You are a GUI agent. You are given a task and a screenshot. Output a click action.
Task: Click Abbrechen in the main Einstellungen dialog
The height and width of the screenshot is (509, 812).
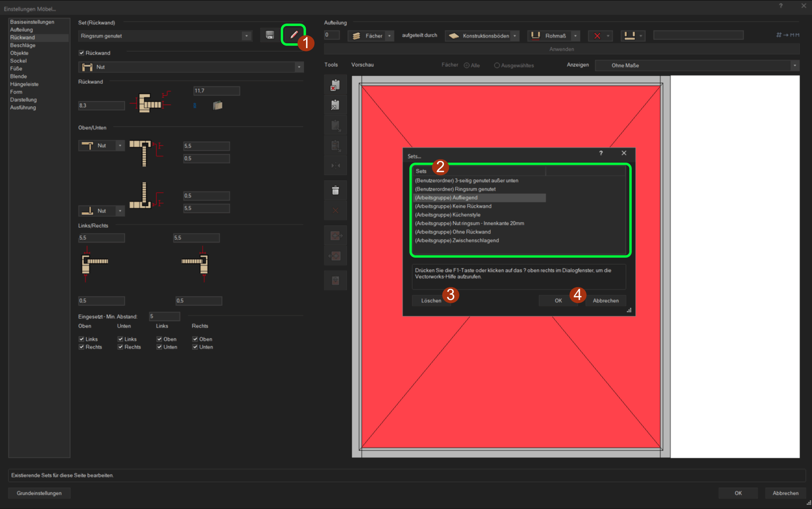(x=785, y=493)
